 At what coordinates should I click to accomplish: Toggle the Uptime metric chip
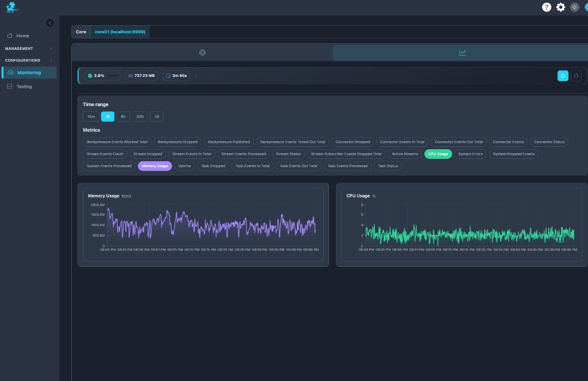[x=184, y=166]
